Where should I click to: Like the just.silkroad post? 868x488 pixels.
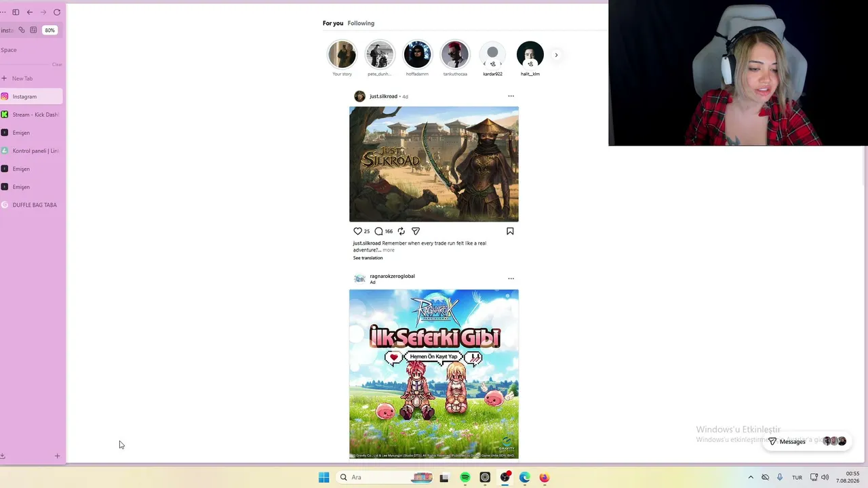[x=357, y=231]
